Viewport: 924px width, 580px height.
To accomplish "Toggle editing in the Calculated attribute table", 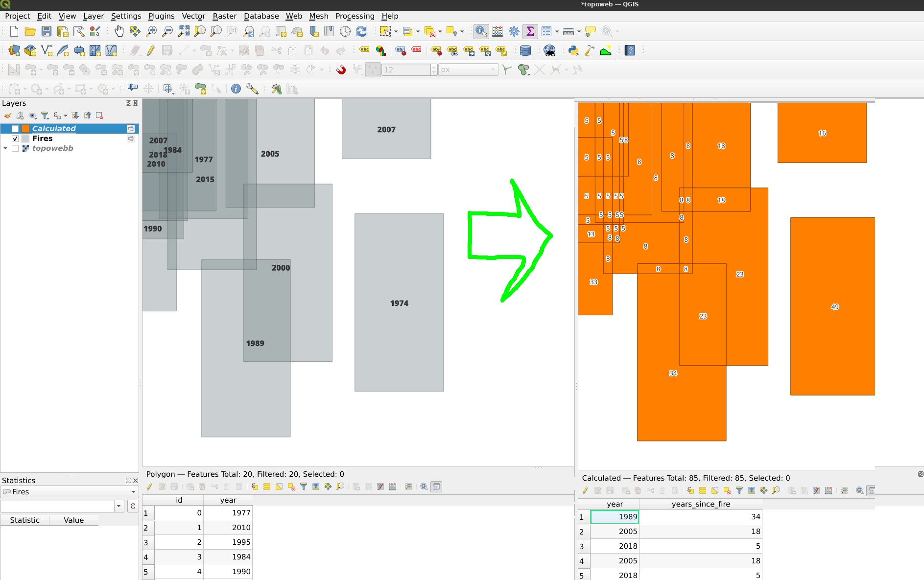I will [585, 490].
